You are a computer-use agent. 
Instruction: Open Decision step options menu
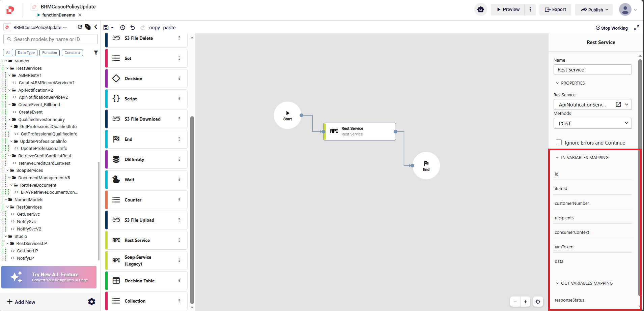pyautogui.click(x=179, y=79)
